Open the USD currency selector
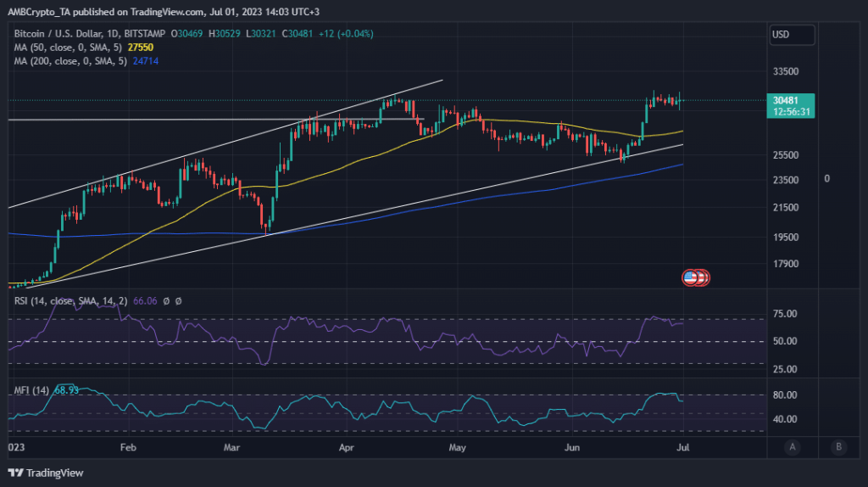868x487 pixels. coord(791,35)
